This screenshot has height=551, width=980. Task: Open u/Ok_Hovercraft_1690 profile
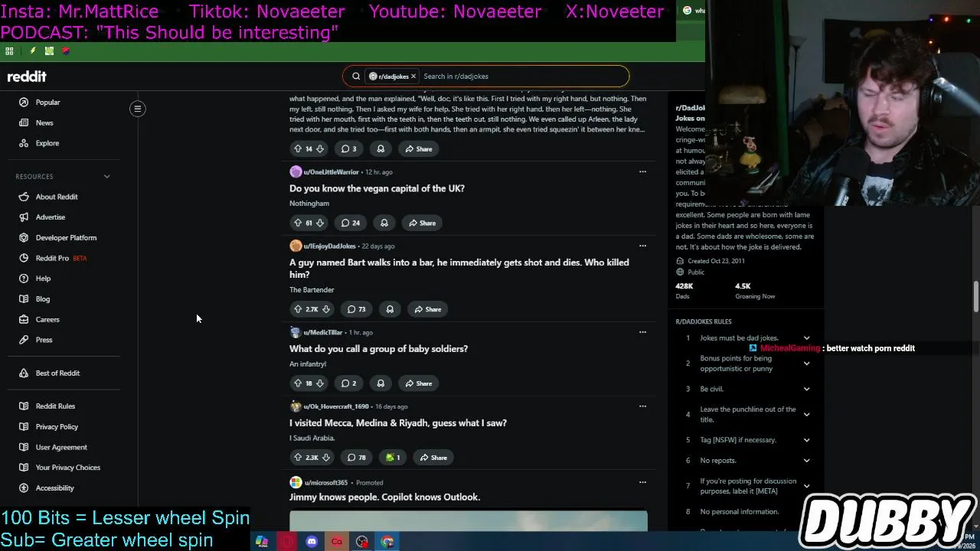336,406
